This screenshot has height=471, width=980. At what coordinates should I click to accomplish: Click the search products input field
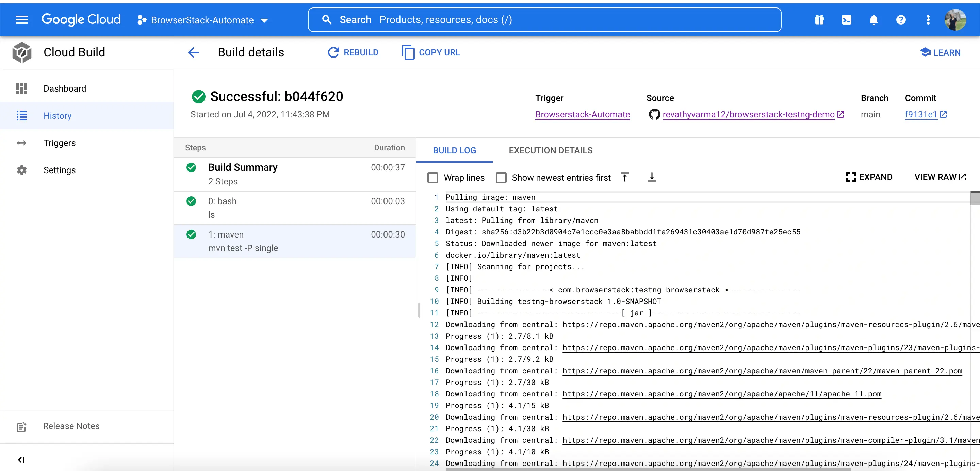544,20
